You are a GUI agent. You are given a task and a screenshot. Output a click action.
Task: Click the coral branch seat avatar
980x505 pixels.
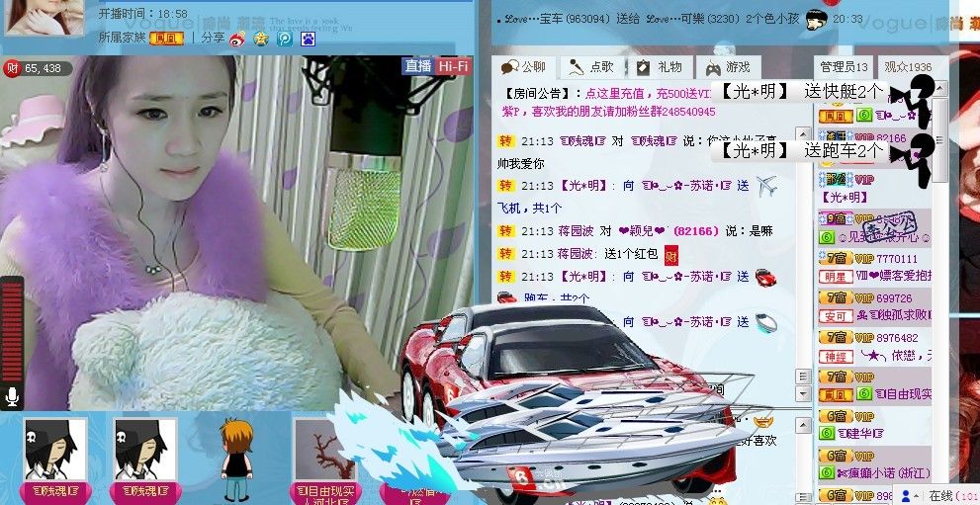pos(323,450)
